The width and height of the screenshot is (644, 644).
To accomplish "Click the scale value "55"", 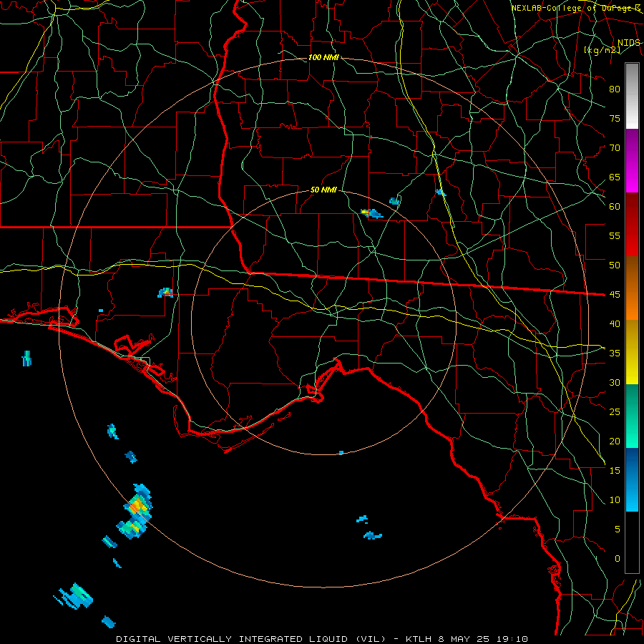I will pos(615,235).
